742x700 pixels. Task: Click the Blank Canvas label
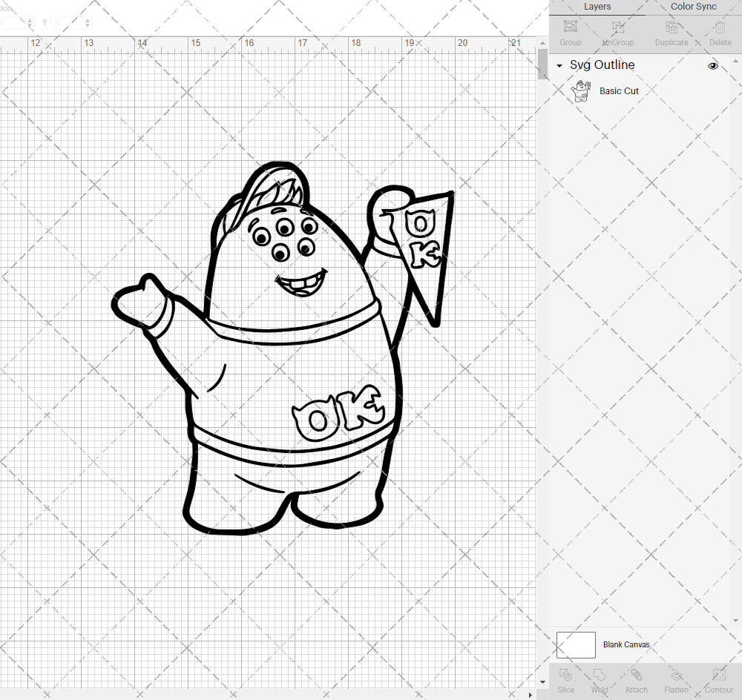click(626, 644)
